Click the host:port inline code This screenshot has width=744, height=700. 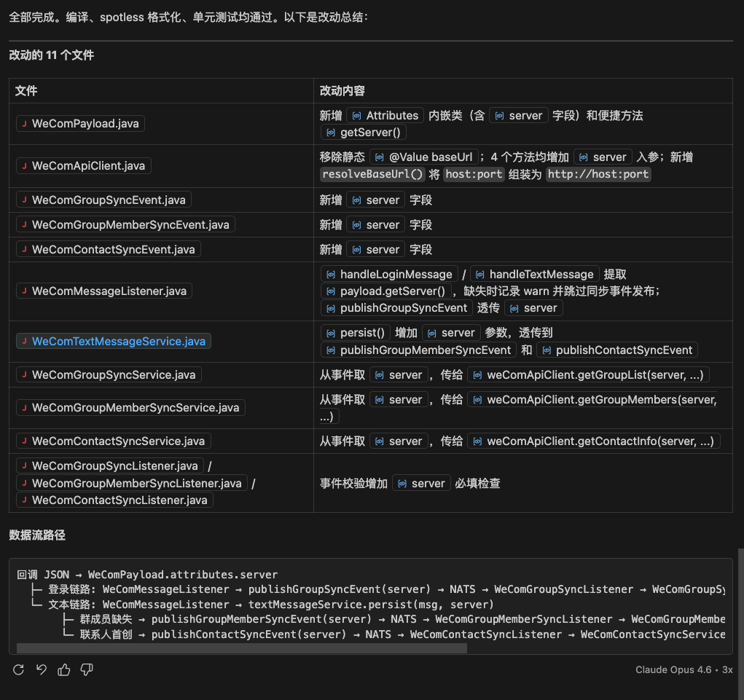tap(474, 174)
